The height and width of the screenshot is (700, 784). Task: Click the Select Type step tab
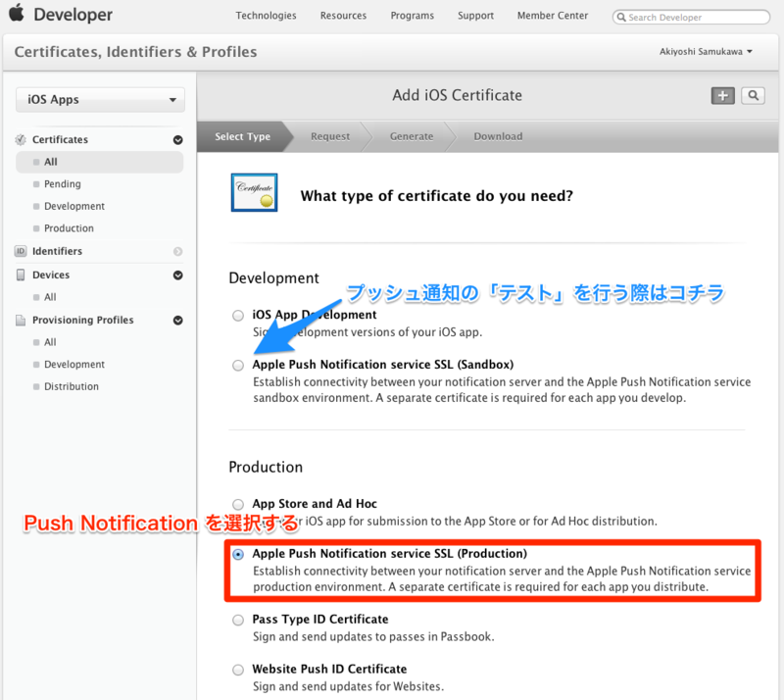click(x=242, y=136)
